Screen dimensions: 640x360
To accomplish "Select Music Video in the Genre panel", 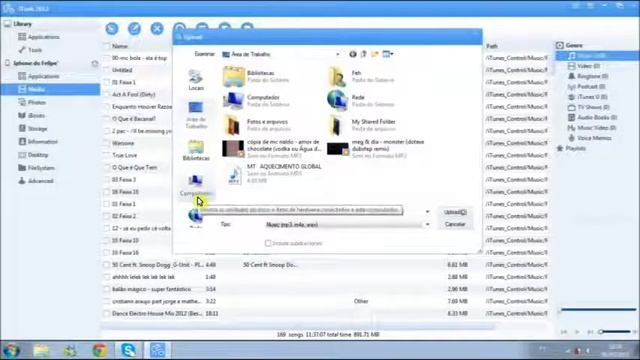I will tap(592, 128).
